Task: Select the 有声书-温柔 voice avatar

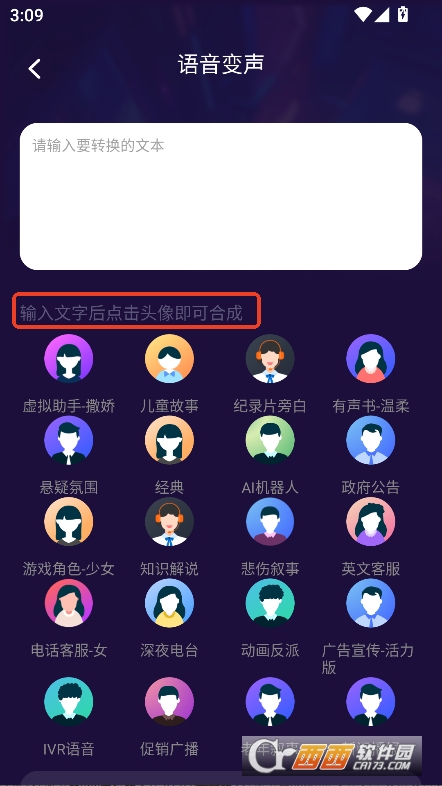Action: [371, 359]
